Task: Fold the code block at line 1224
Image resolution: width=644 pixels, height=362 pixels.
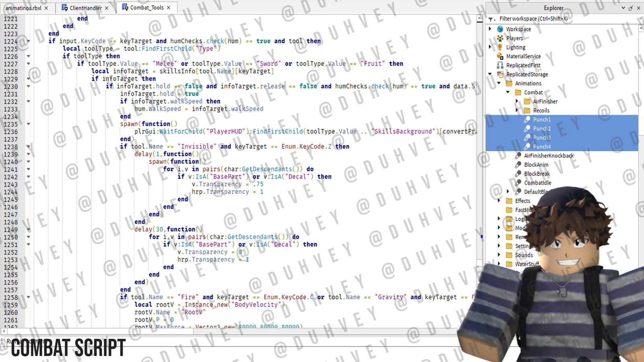Action: click(x=29, y=41)
